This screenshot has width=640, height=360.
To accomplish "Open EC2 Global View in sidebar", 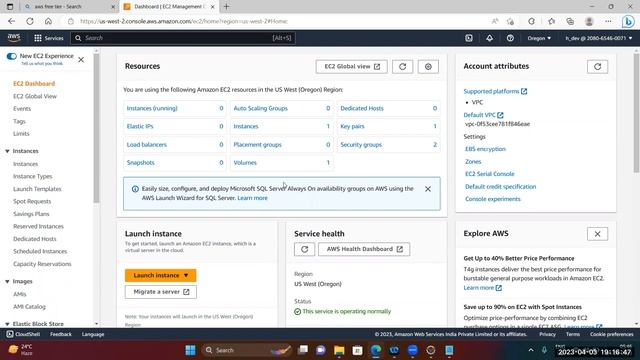I will 35,96.
